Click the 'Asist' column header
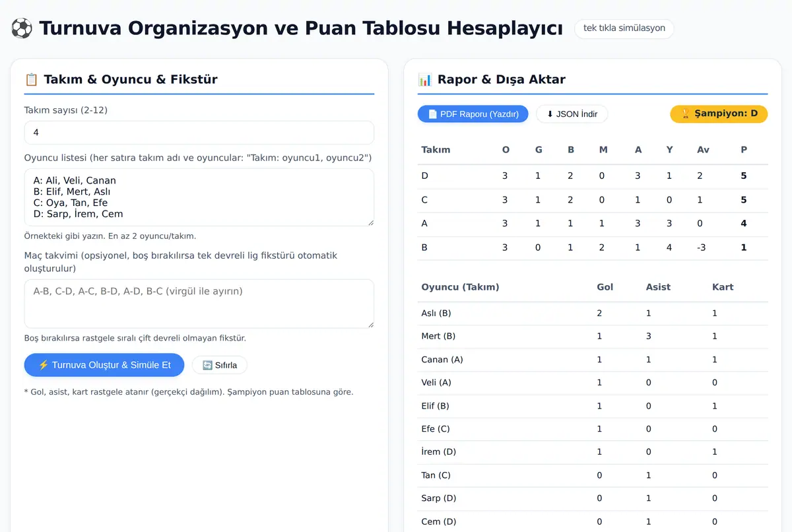 coord(658,287)
